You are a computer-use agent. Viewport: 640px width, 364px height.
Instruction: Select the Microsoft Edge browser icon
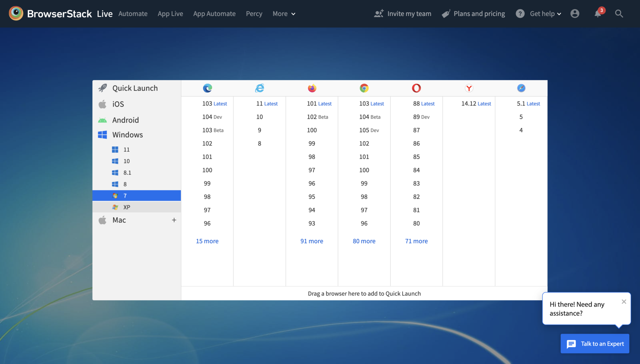(x=207, y=88)
